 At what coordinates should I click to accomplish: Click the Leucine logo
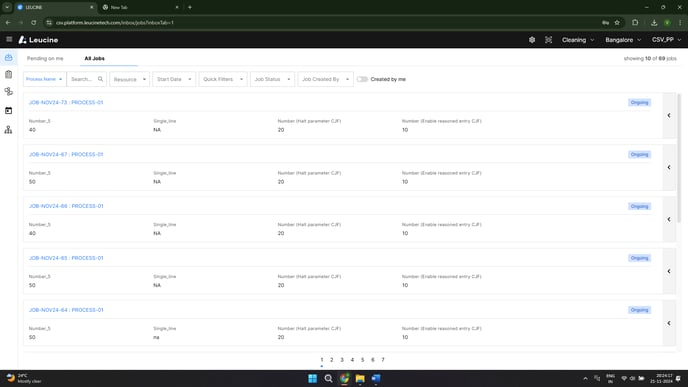(38, 40)
